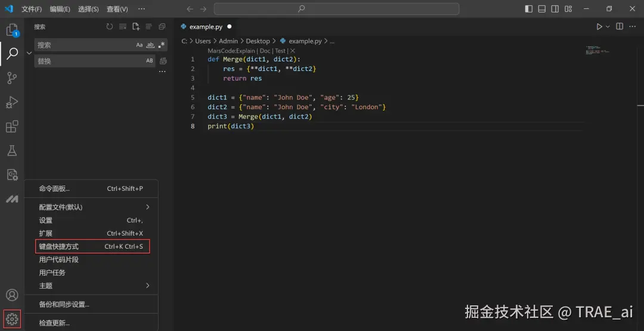644x331 pixels.
Task: Open the Accounts icon
Action: (x=13, y=295)
